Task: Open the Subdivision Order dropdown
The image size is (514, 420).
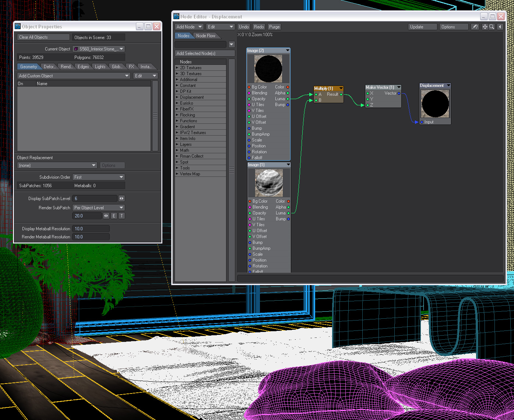Action: 99,177
